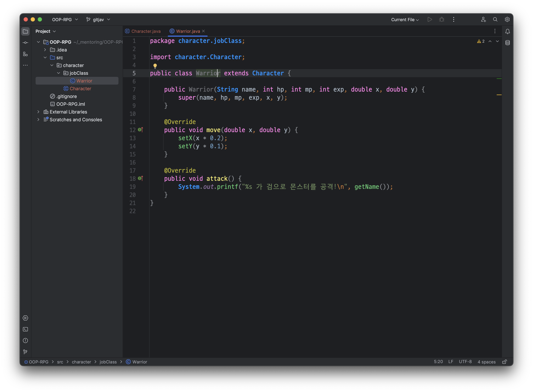Open the Commit tool window icon
The width and height of the screenshot is (533, 392).
[x=25, y=43]
